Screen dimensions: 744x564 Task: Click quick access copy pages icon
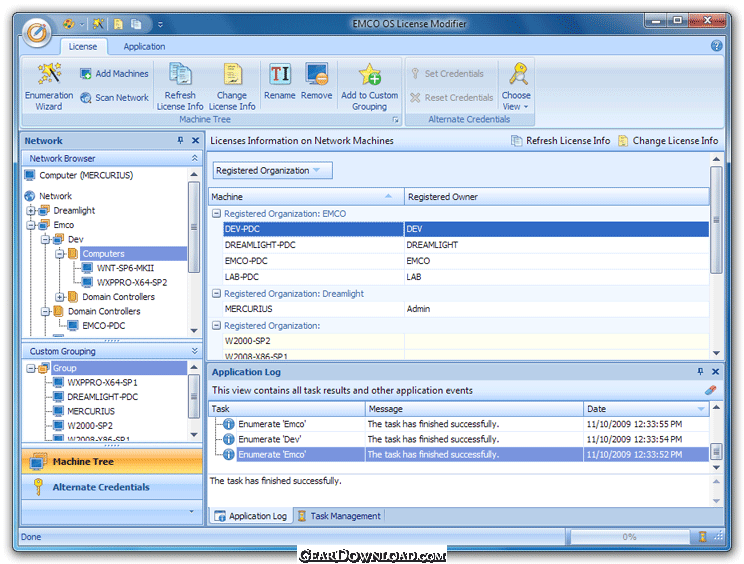click(x=136, y=24)
